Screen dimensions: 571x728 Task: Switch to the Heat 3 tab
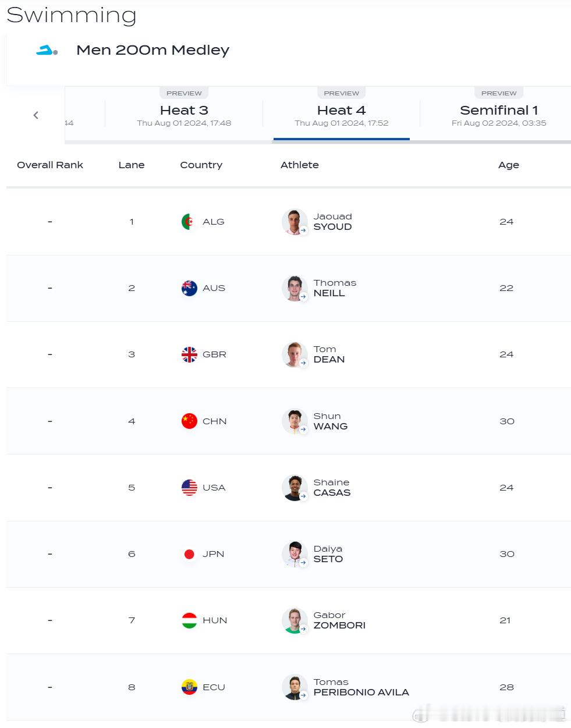(x=184, y=115)
